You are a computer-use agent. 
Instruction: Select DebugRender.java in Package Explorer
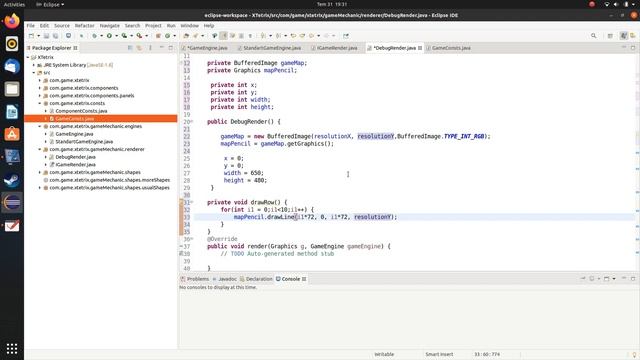coord(76,157)
